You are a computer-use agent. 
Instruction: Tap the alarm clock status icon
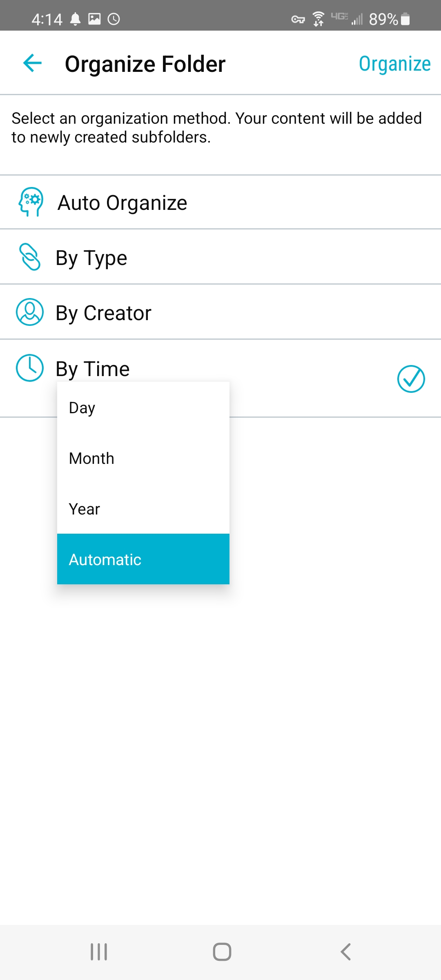click(x=114, y=19)
